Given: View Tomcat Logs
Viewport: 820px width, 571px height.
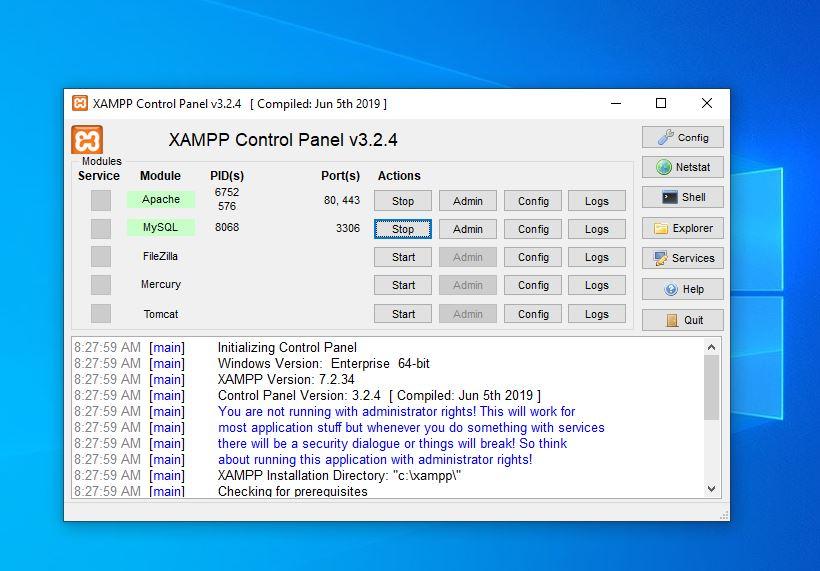Looking at the screenshot, I should point(597,314).
